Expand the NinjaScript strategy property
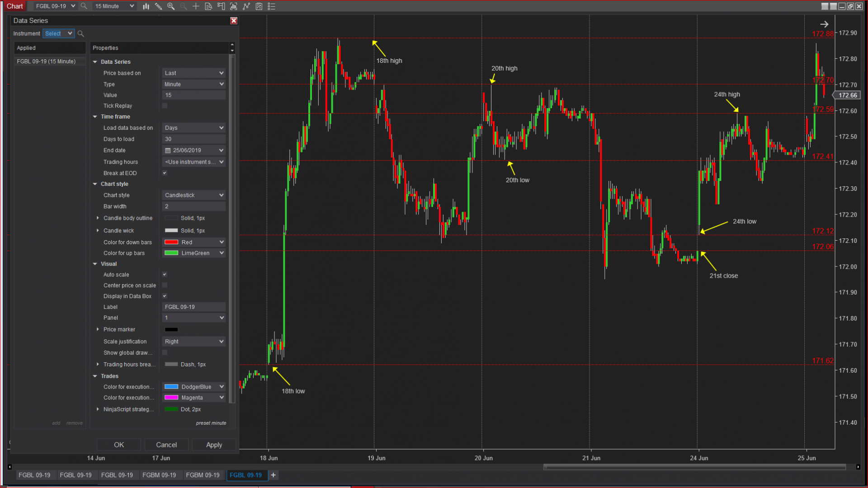868x488 pixels. click(98, 409)
